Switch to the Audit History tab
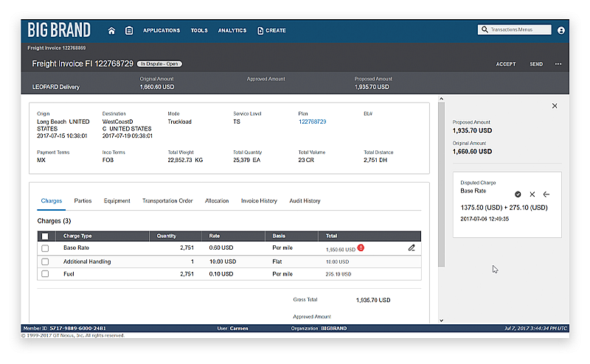The width and height of the screenshot is (590, 364). 305,201
